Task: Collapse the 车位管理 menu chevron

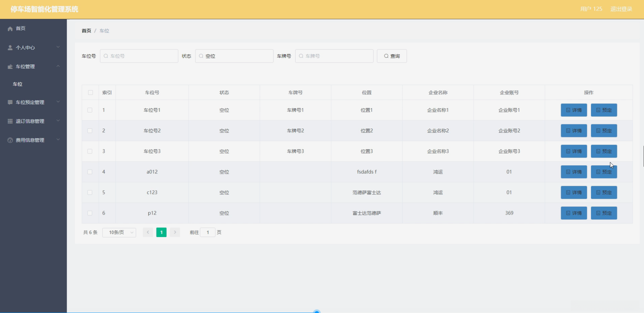Action: (x=58, y=66)
